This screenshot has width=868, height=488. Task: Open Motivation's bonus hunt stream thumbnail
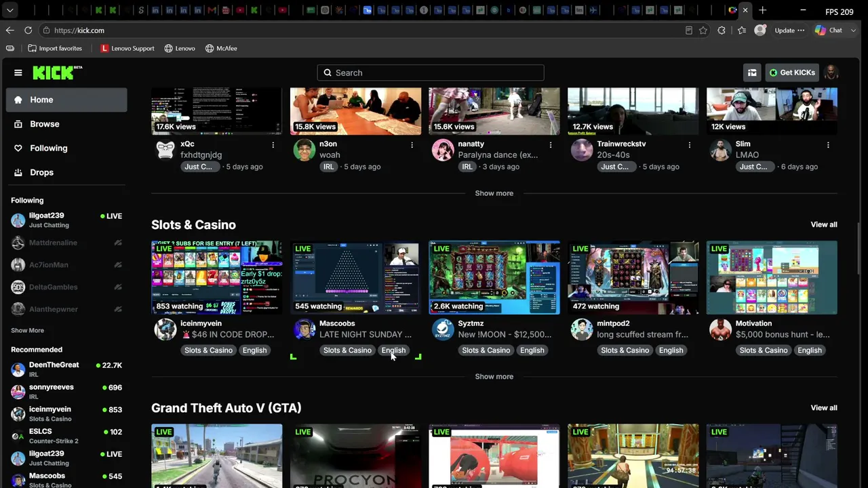[772, 277]
